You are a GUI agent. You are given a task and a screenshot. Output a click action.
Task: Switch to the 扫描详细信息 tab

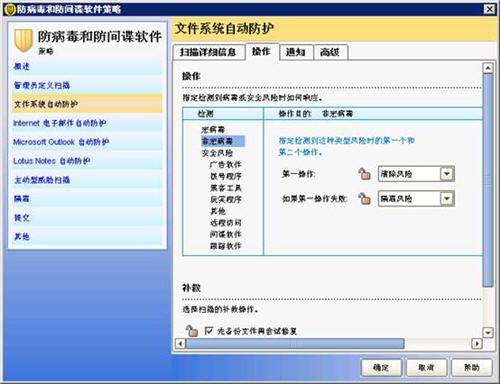click(x=208, y=52)
